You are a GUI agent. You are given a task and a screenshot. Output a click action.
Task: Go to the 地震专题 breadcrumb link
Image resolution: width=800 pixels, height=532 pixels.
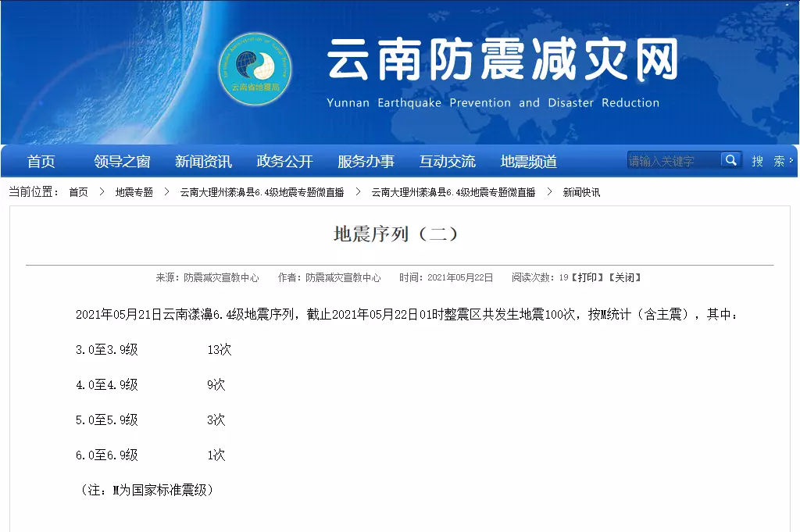pos(134,192)
